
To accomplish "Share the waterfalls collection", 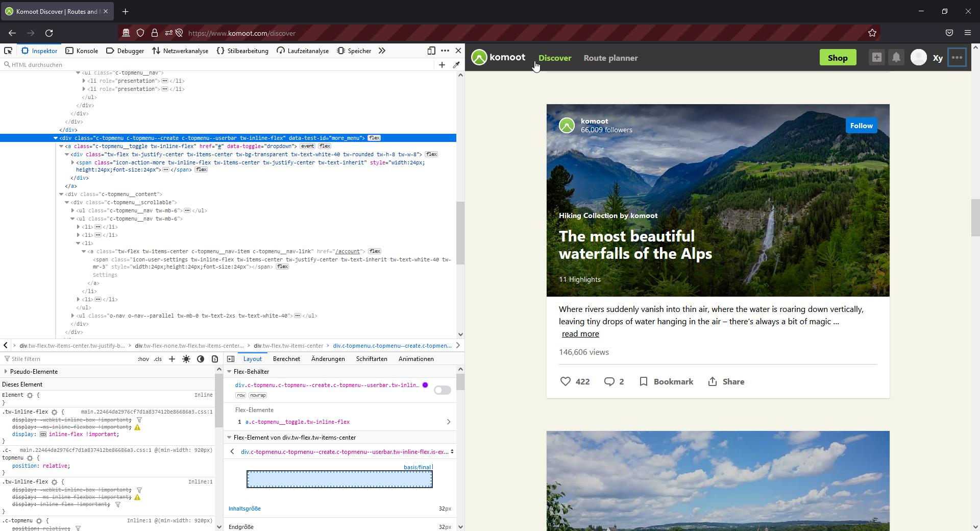I will click(x=726, y=381).
